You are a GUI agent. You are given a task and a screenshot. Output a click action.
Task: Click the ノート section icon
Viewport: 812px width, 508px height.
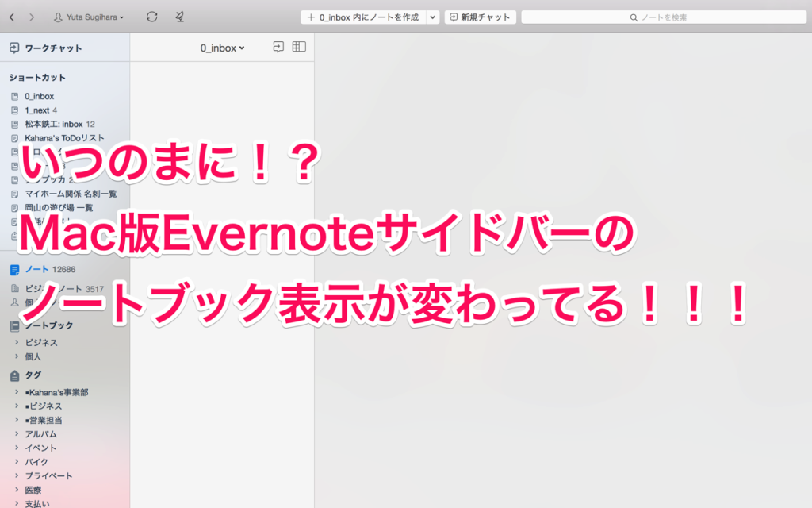(x=14, y=270)
